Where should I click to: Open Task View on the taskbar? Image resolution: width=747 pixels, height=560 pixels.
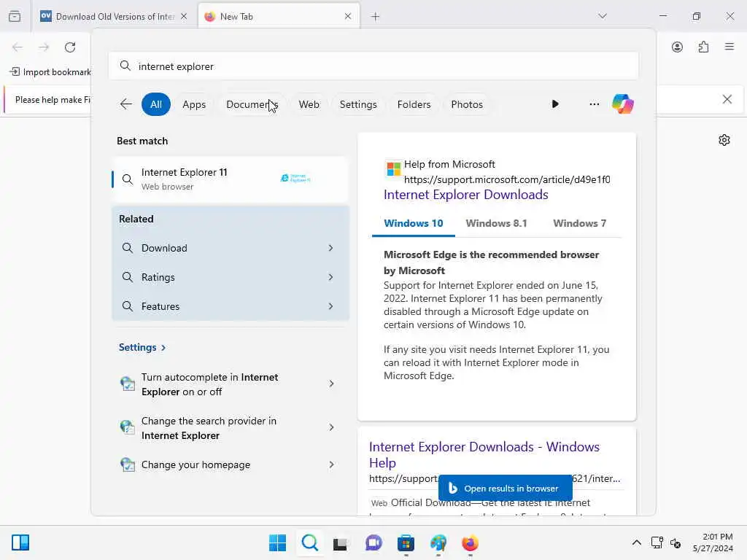click(x=341, y=542)
